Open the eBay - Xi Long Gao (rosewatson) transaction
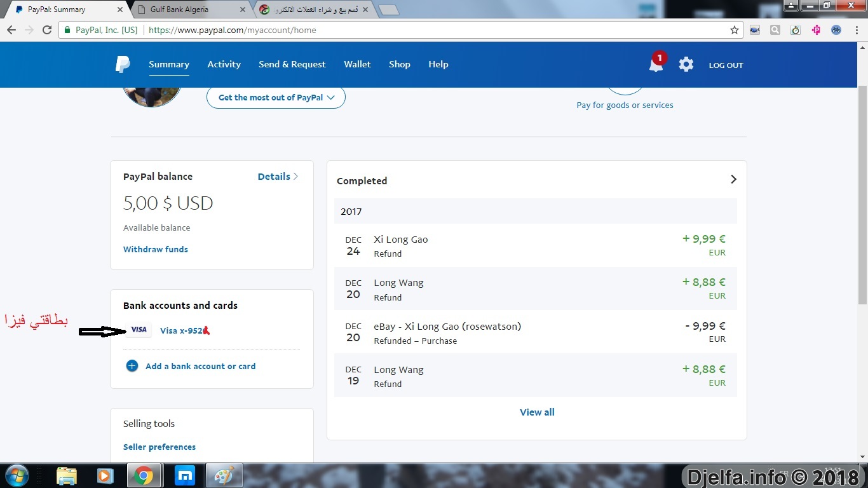The height and width of the screenshot is (488, 868). point(536,332)
